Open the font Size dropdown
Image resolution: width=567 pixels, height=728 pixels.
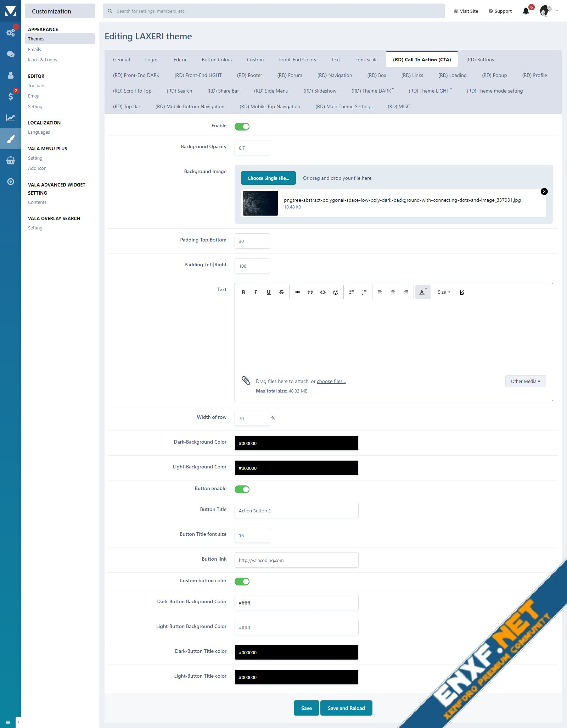(x=444, y=292)
